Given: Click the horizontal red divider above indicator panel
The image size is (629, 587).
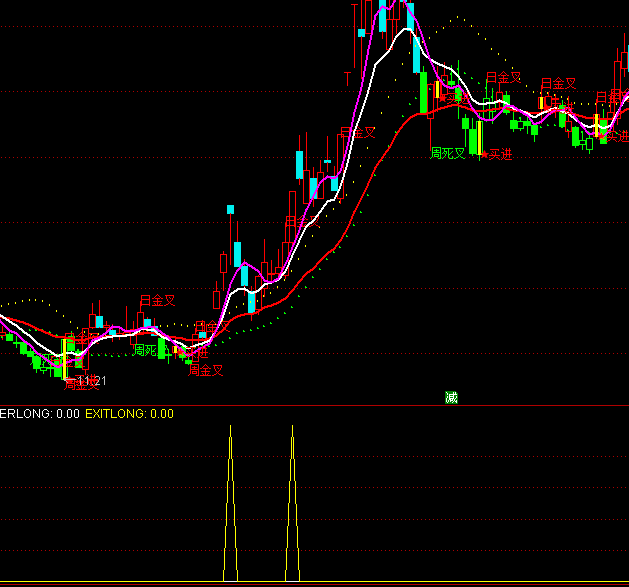Looking at the screenshot, I should [314, 405].
